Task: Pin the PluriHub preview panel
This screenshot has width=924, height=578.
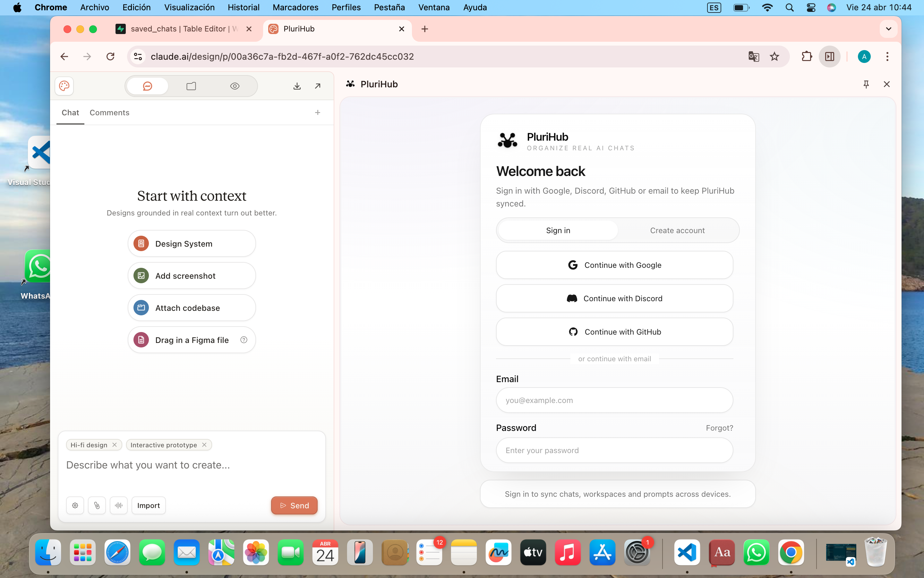Action: click(x=866, y=84)
